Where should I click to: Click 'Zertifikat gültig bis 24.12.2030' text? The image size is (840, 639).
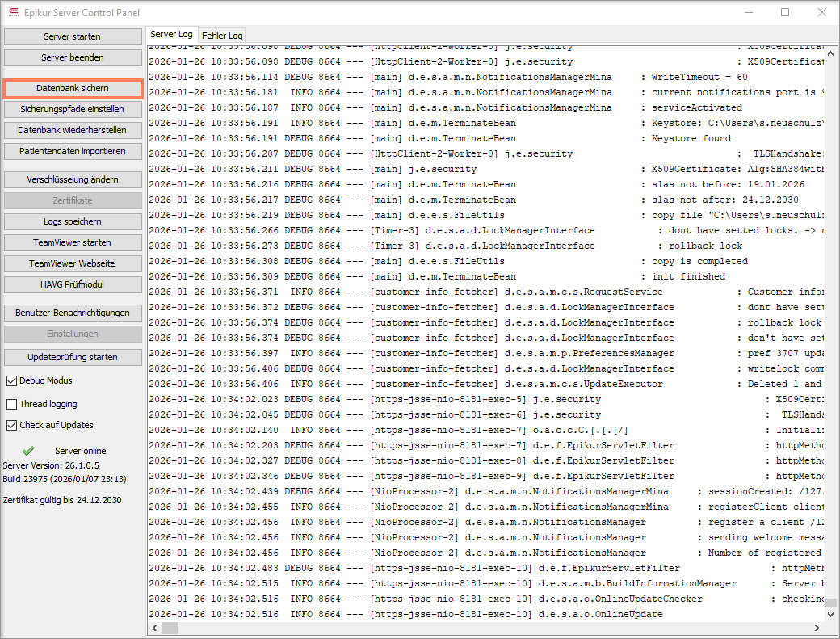click(62, 500)
